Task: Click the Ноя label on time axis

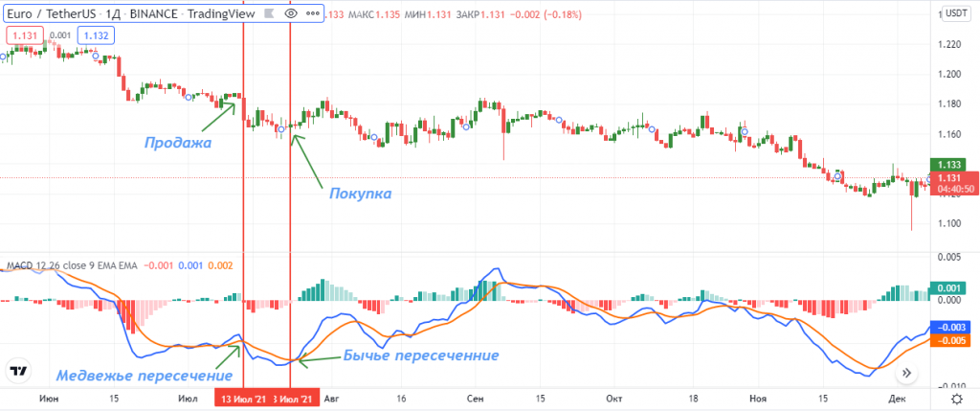Action: click(x=758, y=399)
